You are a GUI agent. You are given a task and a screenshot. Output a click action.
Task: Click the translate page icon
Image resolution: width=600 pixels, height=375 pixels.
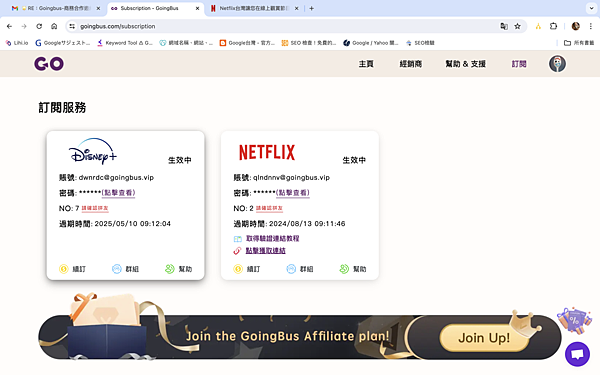(504, 26)
